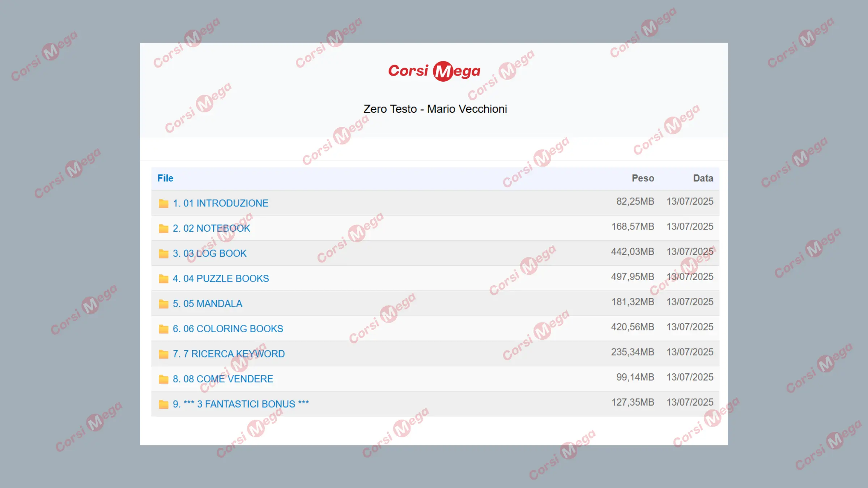Click the date in the 3 FANTASTICI BONUS row
Viewport: 868px width, 488px height.
click(x=690, y=402)
